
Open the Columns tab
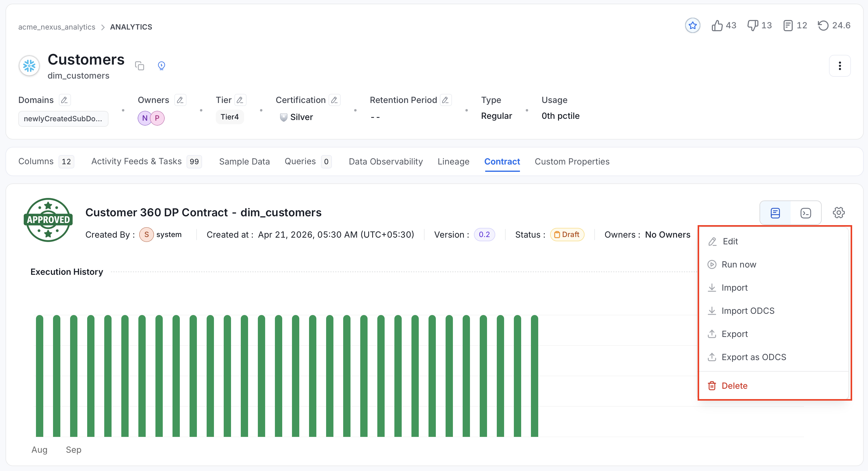click(46, 161)
